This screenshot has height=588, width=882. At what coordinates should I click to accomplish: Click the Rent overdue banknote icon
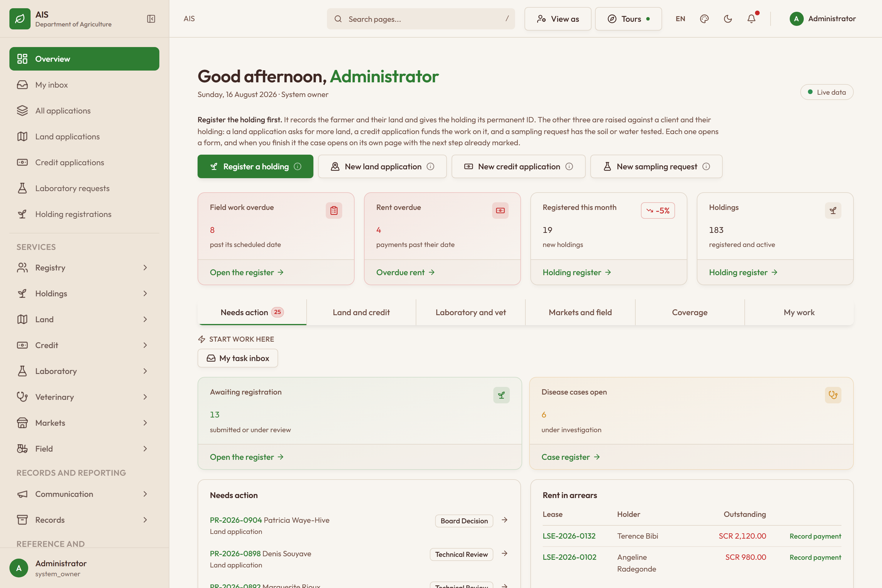tap(500, 211)
